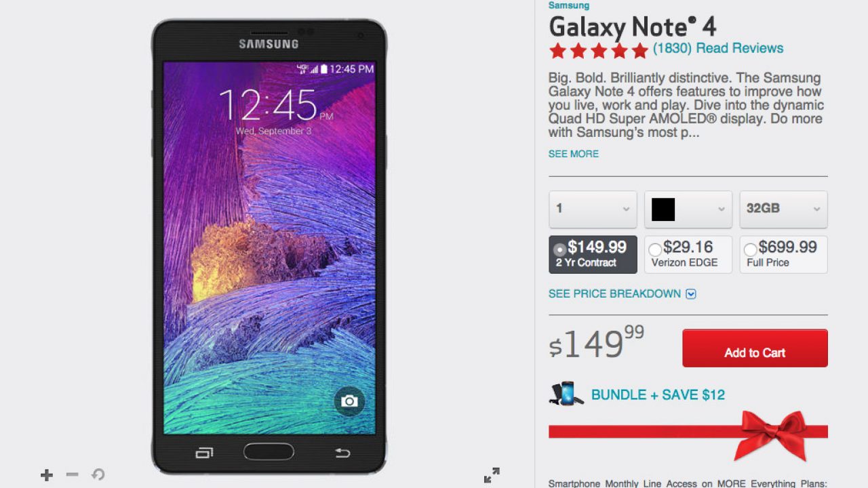Expand See Price Breakdown

click(x=622, y=294)
